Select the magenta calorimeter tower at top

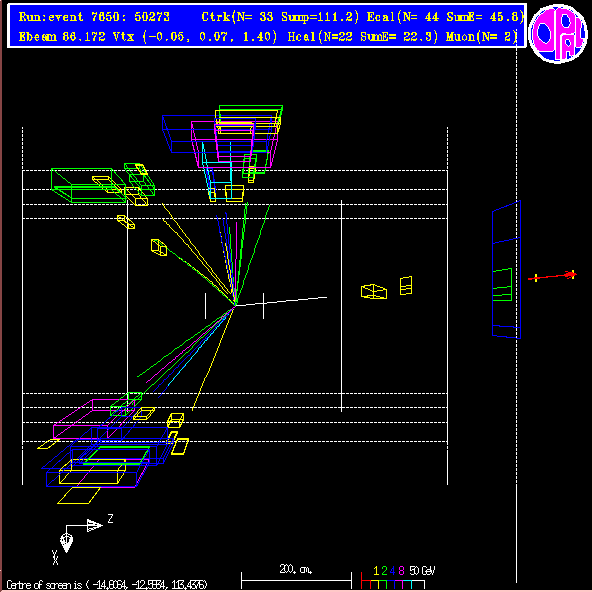[x=234, y=144]
